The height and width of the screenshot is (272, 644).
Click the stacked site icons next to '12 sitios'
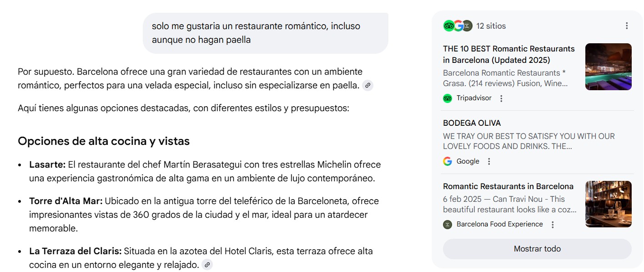tap(458, 26)
